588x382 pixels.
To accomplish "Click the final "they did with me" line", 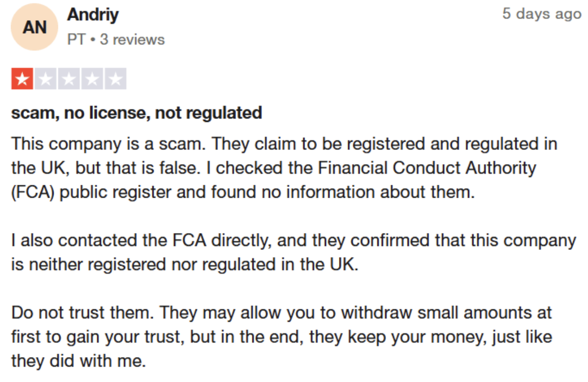I will coord(78,361).
